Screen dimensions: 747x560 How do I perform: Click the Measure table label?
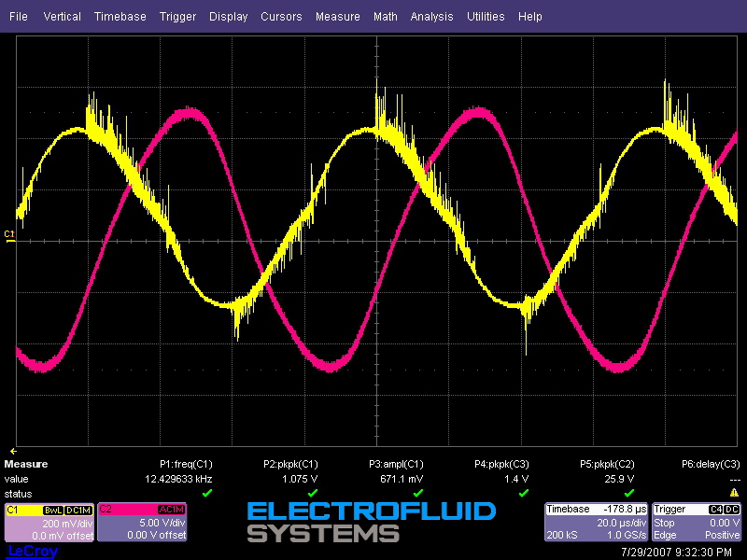26,464
